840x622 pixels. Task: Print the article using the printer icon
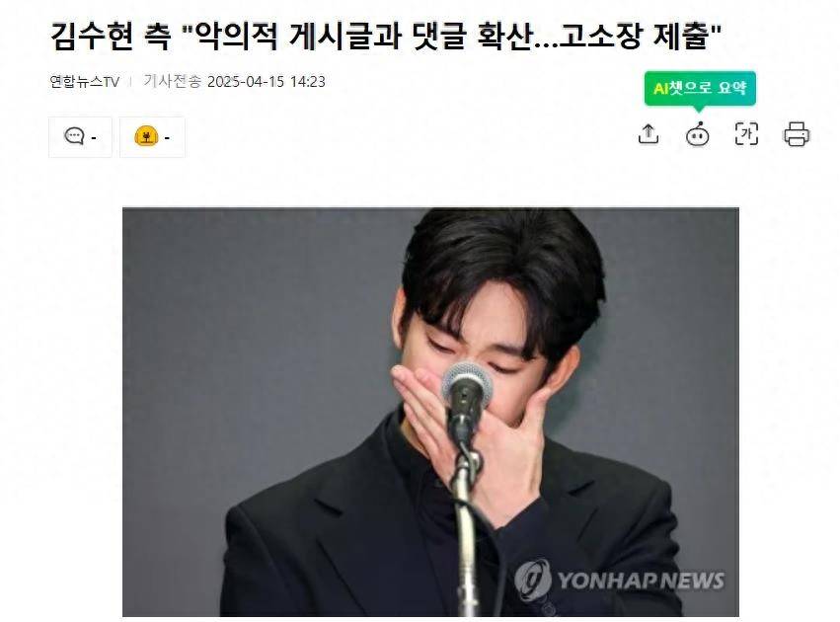pos(797,134)
